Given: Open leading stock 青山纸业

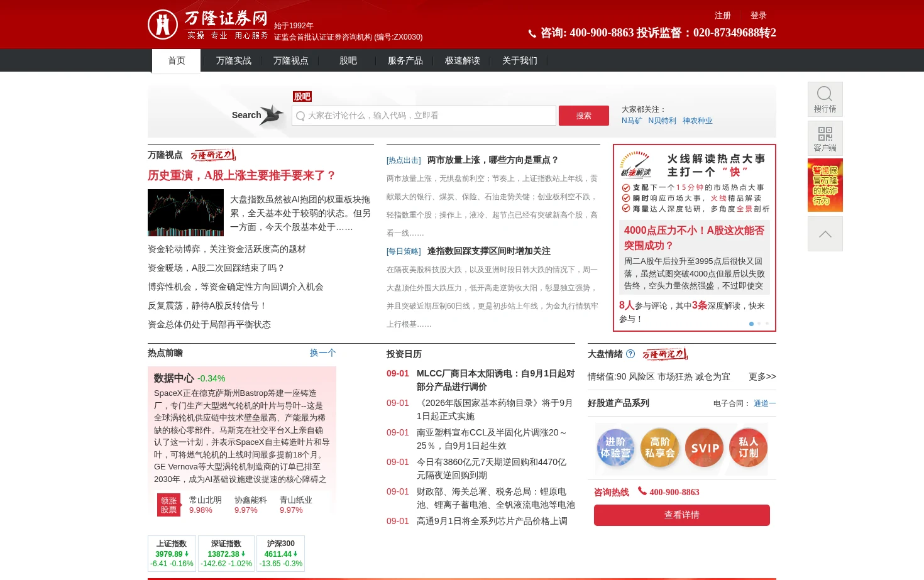Looking at the screenshot, I should [296, 500].
